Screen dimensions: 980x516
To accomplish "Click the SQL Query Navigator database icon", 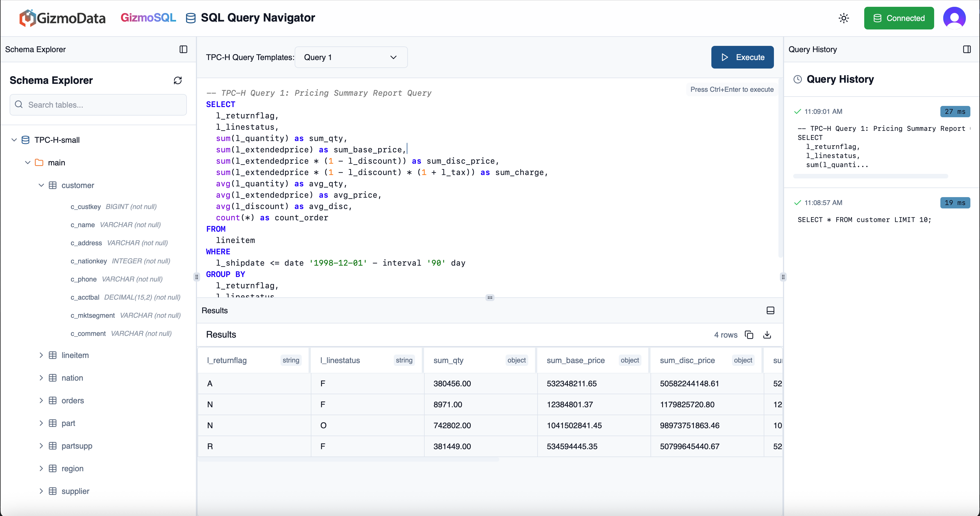I will click(191, 18).
